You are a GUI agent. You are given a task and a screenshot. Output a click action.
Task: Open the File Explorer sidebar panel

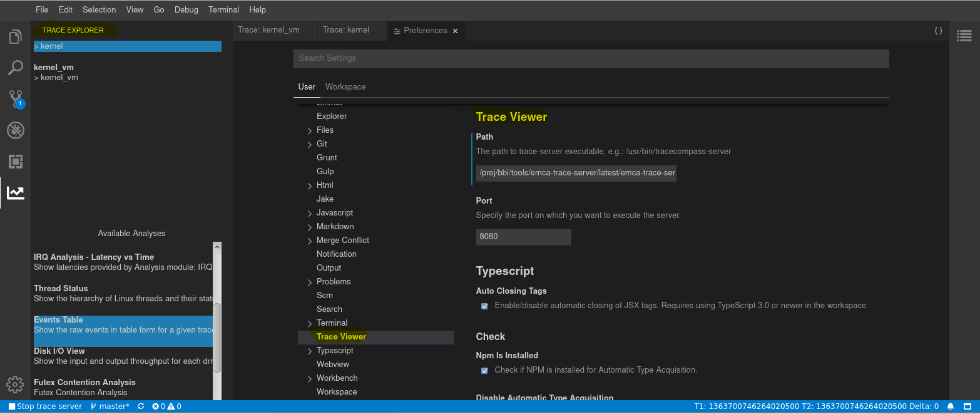pyautogui.click(x=14, y=36)
